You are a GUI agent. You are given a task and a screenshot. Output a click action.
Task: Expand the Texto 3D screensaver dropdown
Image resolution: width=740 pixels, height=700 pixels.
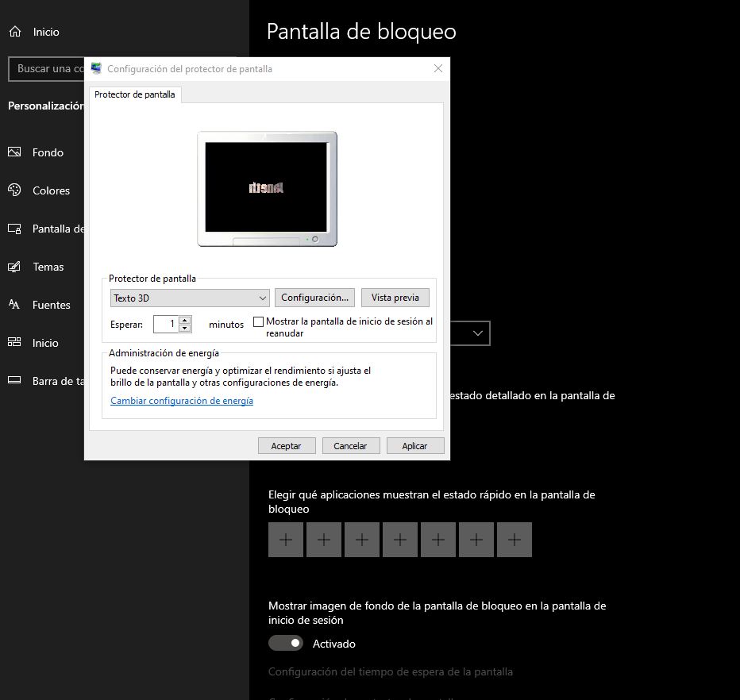tap(191, 298)
